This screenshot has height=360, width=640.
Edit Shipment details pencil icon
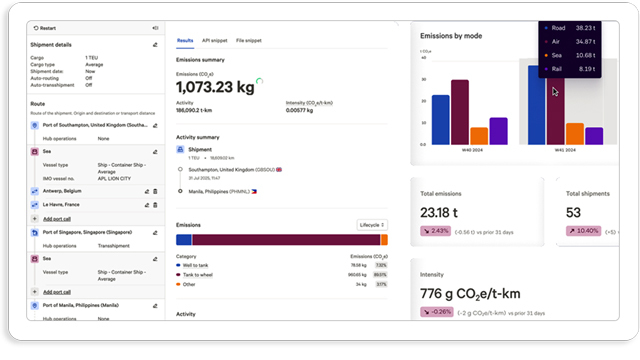pyautogui.click(x=155, y=45)
